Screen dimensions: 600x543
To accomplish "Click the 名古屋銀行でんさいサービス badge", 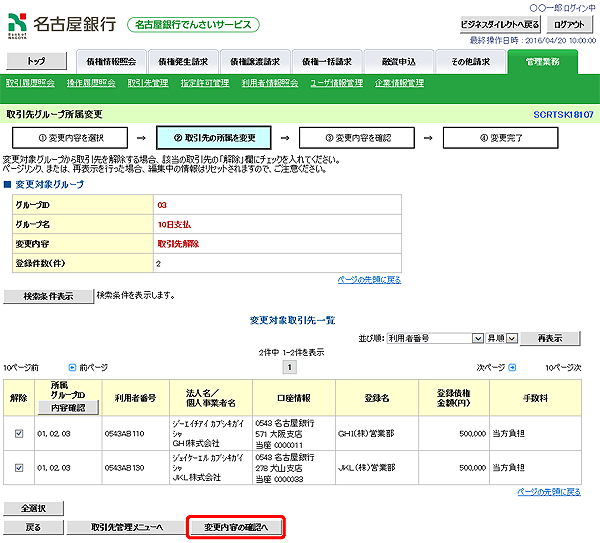I will (x=193, y=25).
